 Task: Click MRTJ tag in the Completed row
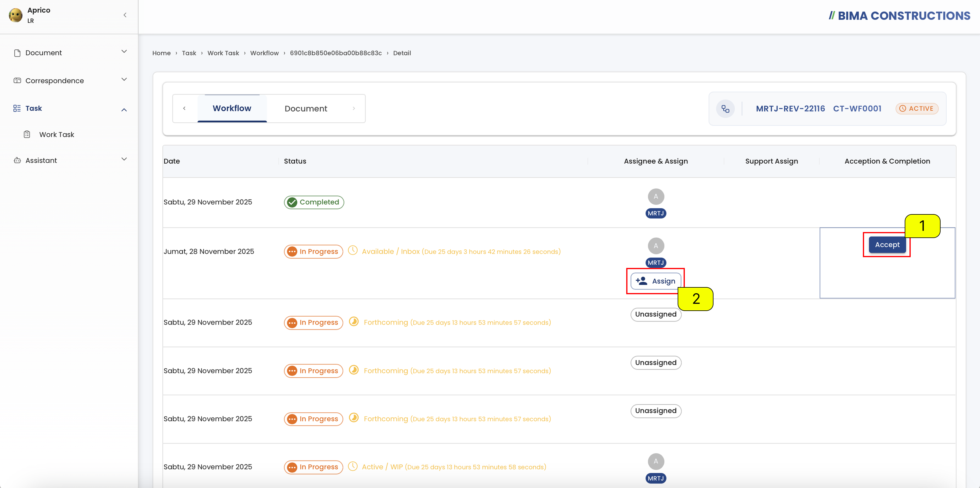(x=656, y=213)
